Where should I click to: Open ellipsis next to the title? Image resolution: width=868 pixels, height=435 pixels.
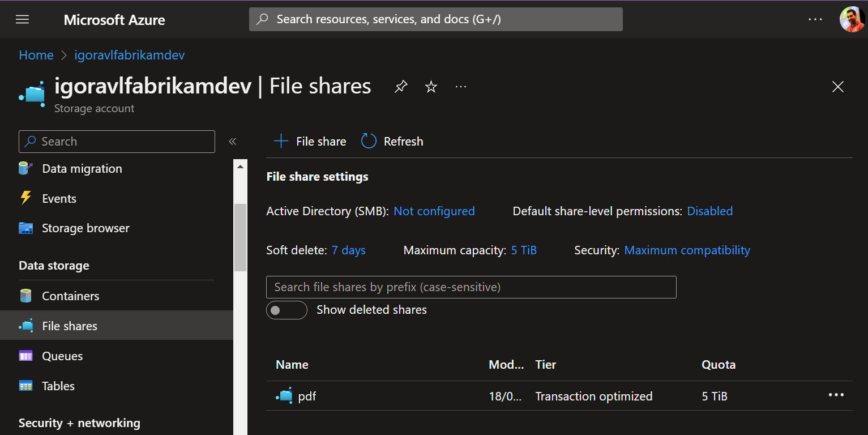[461, 87]
